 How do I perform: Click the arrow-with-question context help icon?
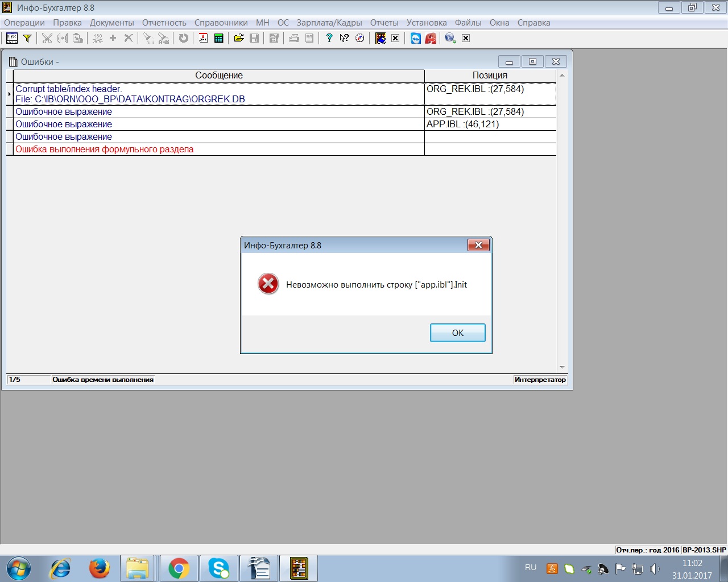[344, 38]
